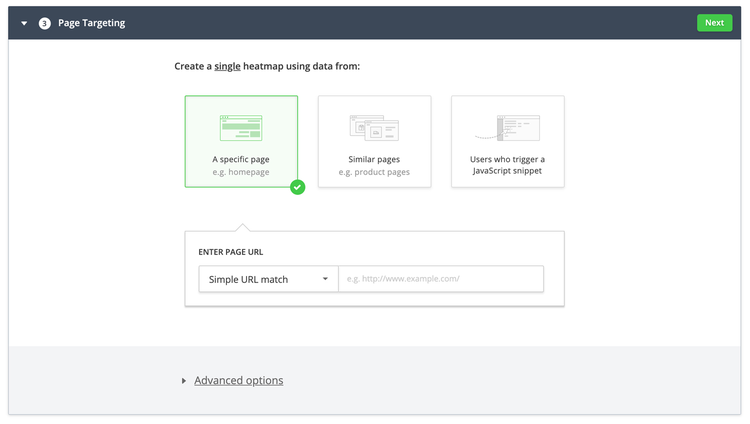Click the page URL input field
The width and height of the screenshot is (750, 424).
tap(441, 279)
